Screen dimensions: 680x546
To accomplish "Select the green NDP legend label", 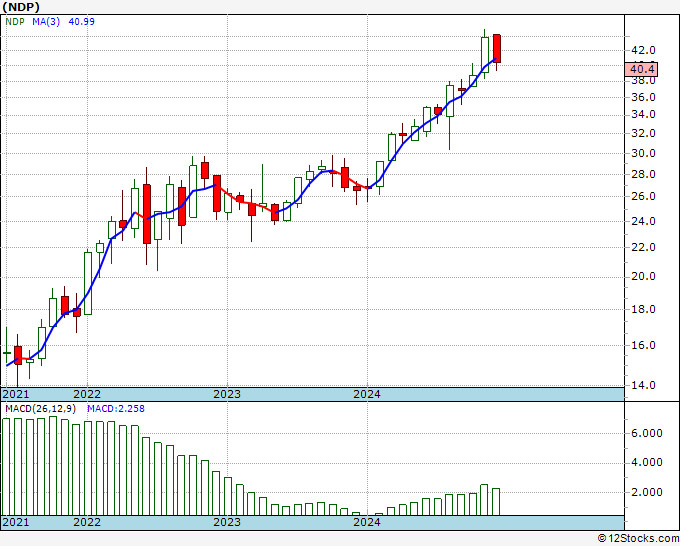I will [15, 22].
